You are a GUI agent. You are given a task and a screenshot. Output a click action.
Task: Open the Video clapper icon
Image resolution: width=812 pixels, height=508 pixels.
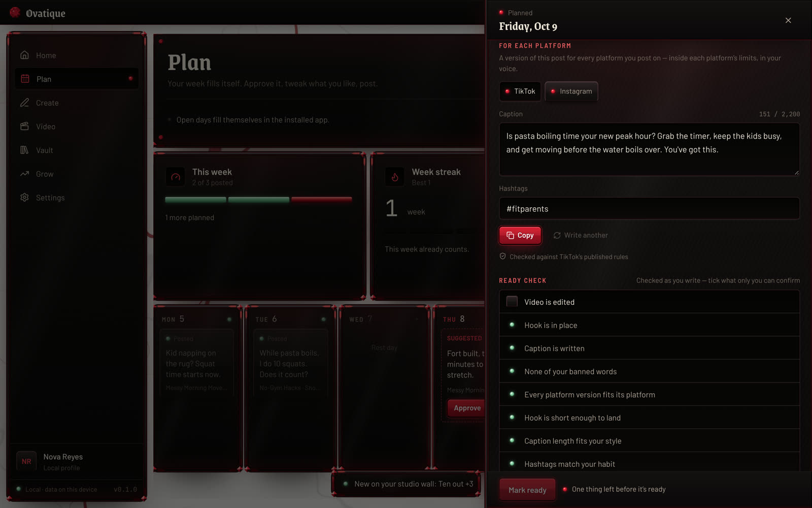click(24, 126)
